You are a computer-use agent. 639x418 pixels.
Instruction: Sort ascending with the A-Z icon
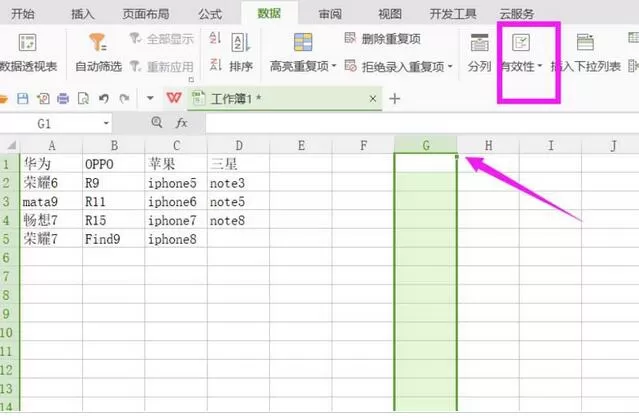coord(215,38)
